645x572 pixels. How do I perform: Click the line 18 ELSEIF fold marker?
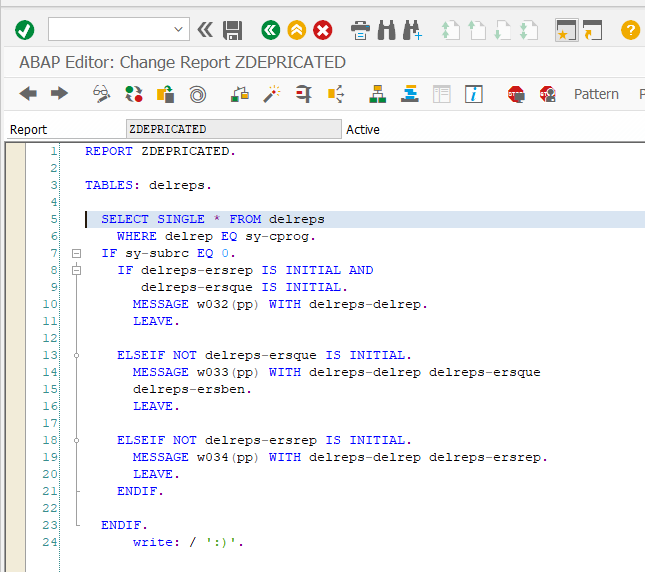[77, 440]
